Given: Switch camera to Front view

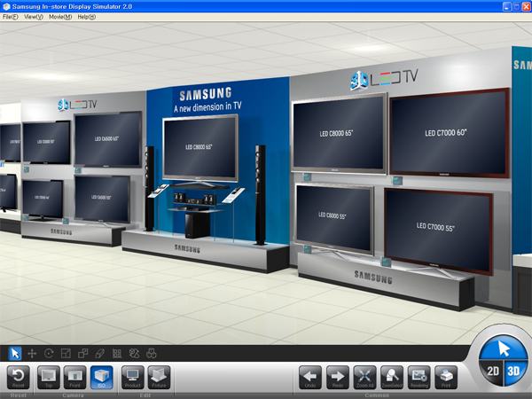Looking at the screenshot, I should coord(75,378).
